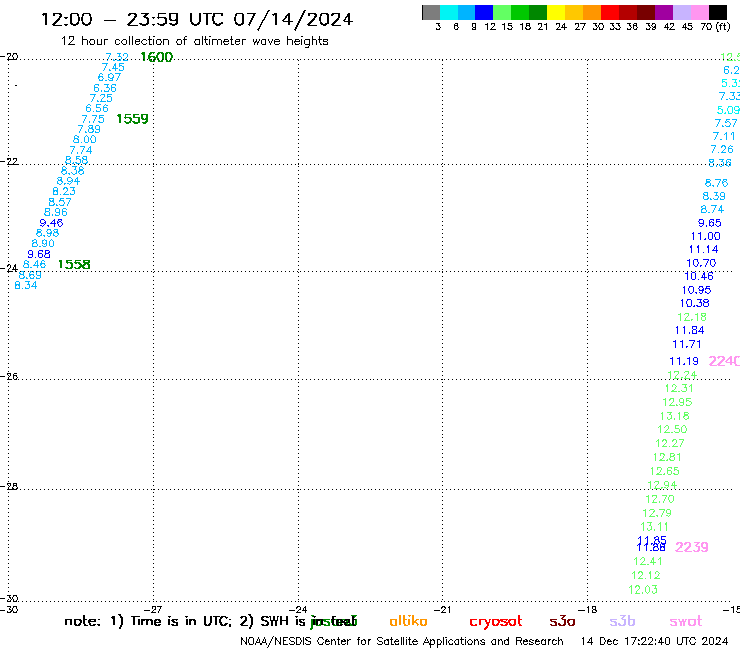Select the 7.11 wave height reading
The width and height of the screenshot is (740, 650).
724,136
